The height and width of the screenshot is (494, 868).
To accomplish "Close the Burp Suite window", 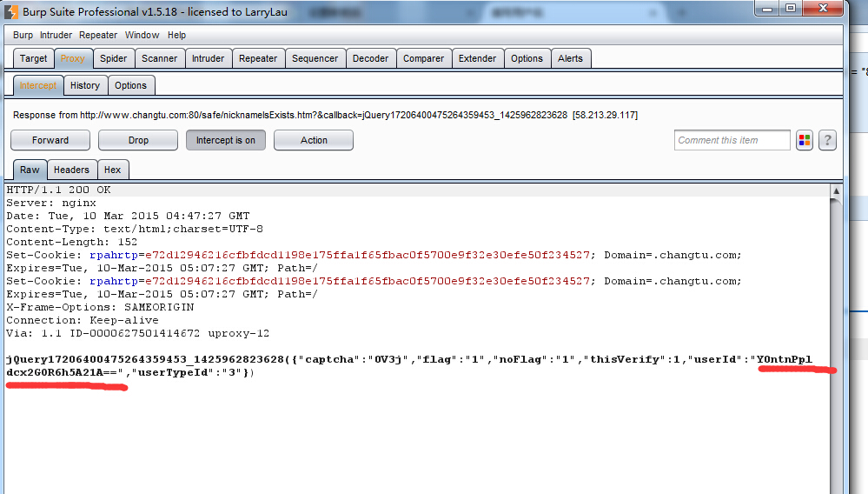I will [x=823, y=9].
